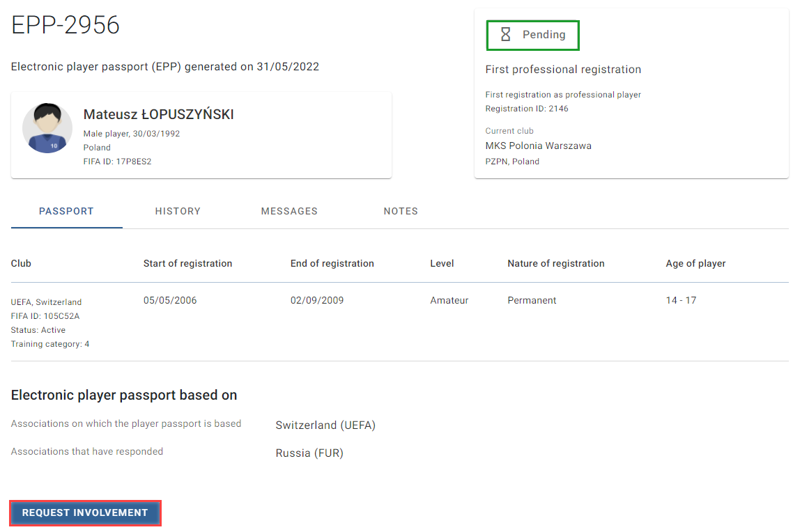Go to the Notes tab
The height and width of the screenshot is (532, 793).
click(401, 211)
